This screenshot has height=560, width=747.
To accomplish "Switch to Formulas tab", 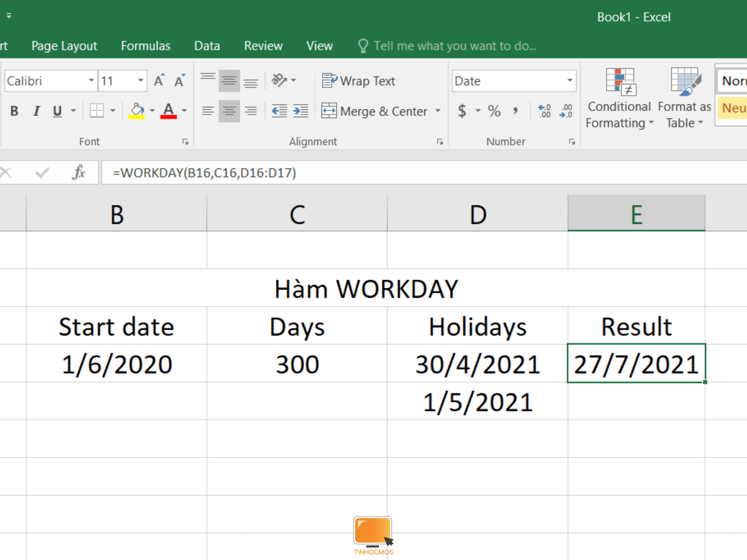I will click(x=146, y=46).
